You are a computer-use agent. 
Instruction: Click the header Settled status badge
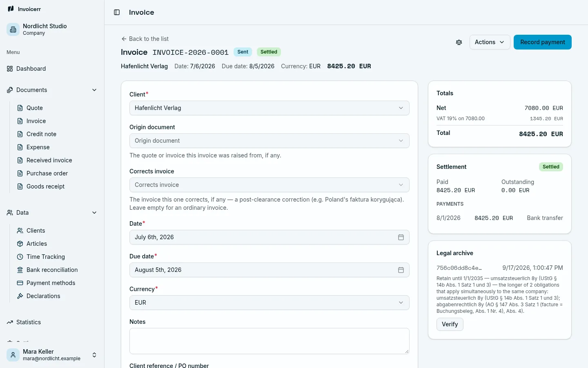click(269, 52)
